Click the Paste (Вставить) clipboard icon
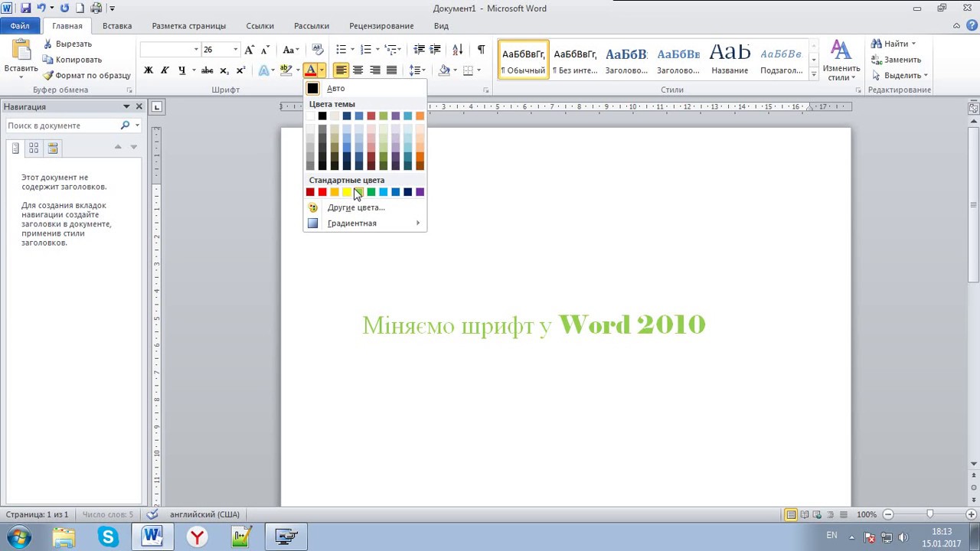Screen dimensions: 980x551 [21, 49]
